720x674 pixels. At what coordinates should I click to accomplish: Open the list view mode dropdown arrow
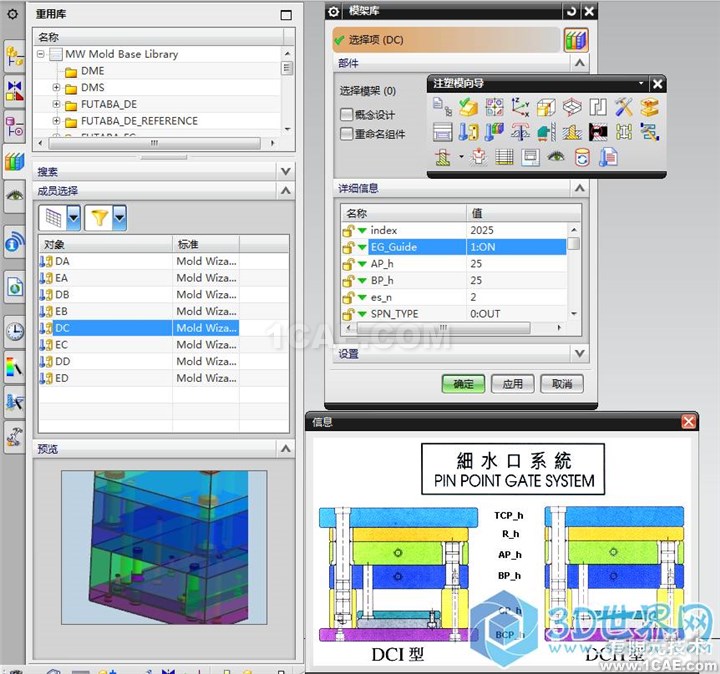coord(73,217)
